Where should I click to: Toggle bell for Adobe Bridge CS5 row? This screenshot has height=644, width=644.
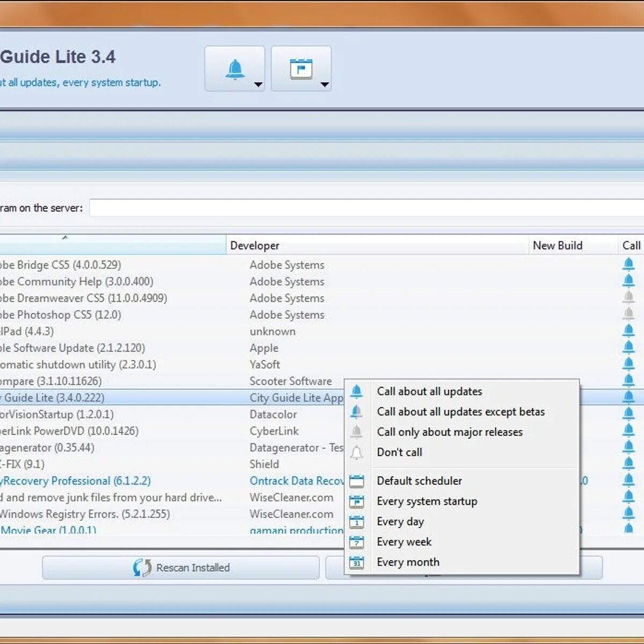pyautogui.click(x=628, y=264)
